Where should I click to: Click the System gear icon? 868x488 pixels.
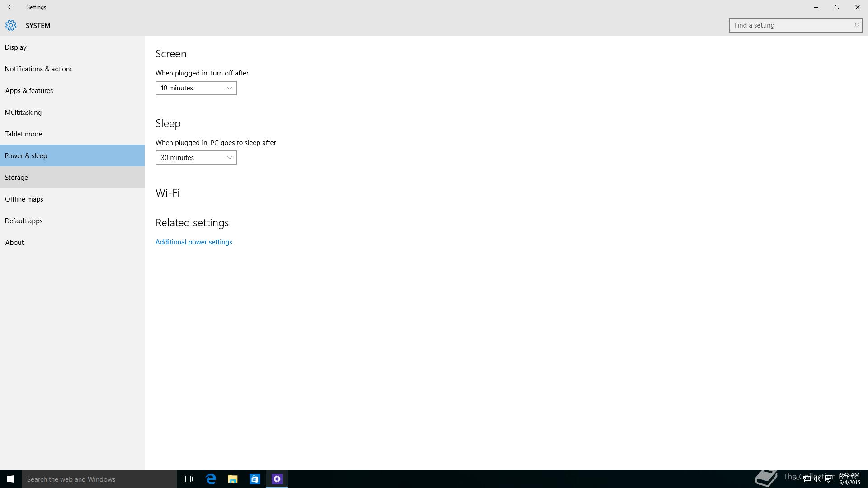pyautogui.click(x=11, y=25)
